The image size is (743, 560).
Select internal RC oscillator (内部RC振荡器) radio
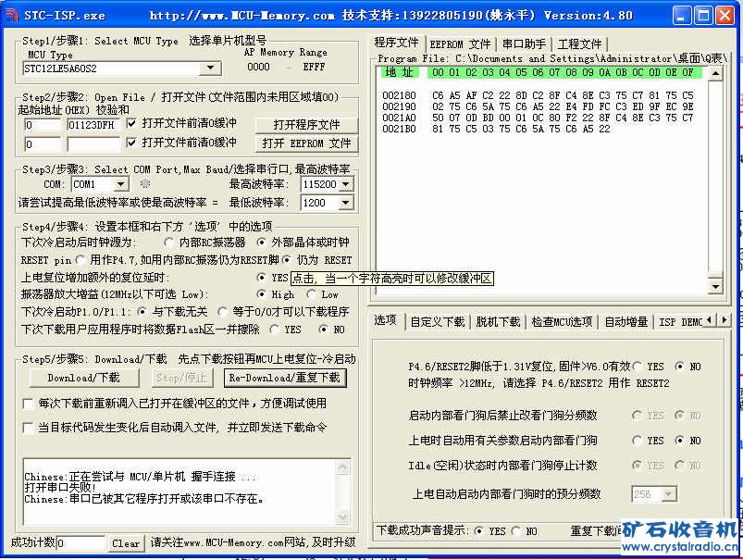[x=168, y=243]
